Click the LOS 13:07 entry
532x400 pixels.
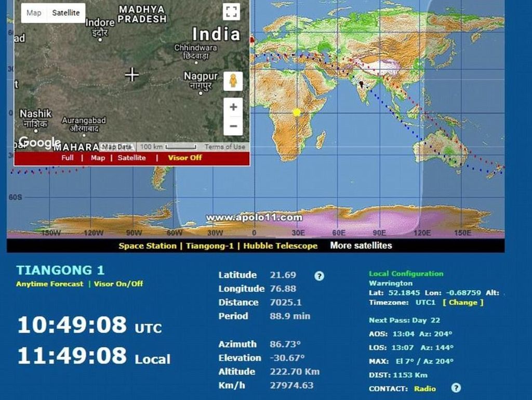coord(411,347)
